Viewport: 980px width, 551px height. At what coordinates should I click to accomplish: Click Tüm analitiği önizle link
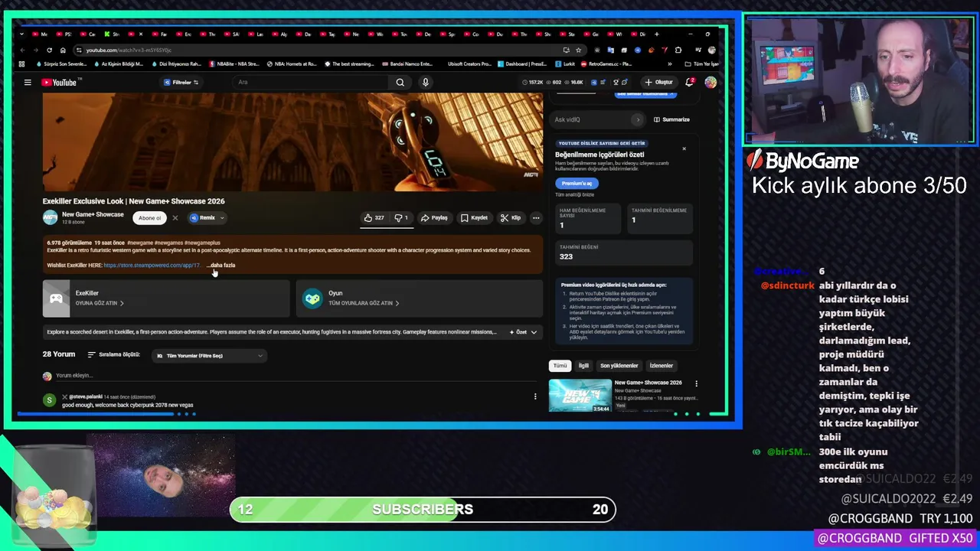coord(574,195)
